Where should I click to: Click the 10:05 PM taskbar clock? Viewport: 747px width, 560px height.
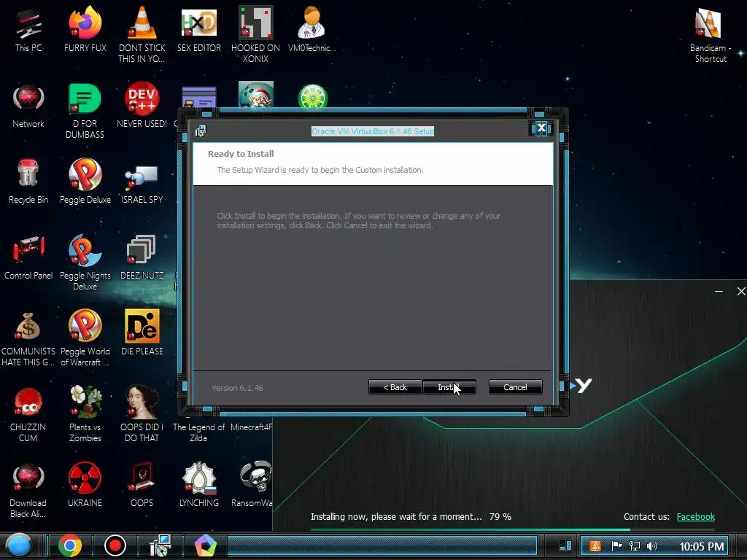701,546
